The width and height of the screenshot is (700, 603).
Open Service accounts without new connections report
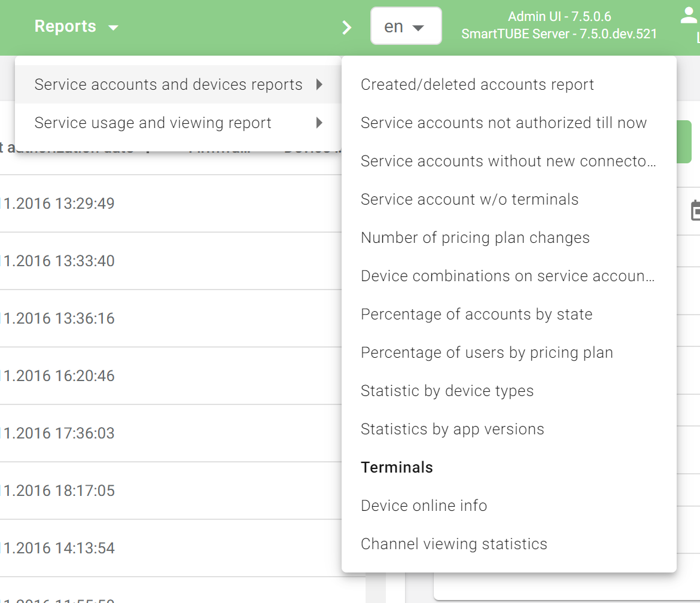[509, 161]
